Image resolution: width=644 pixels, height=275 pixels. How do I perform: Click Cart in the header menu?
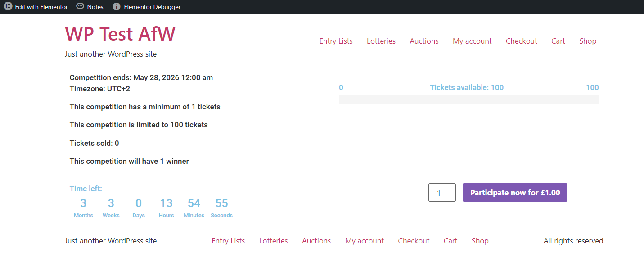coord(558,41)
